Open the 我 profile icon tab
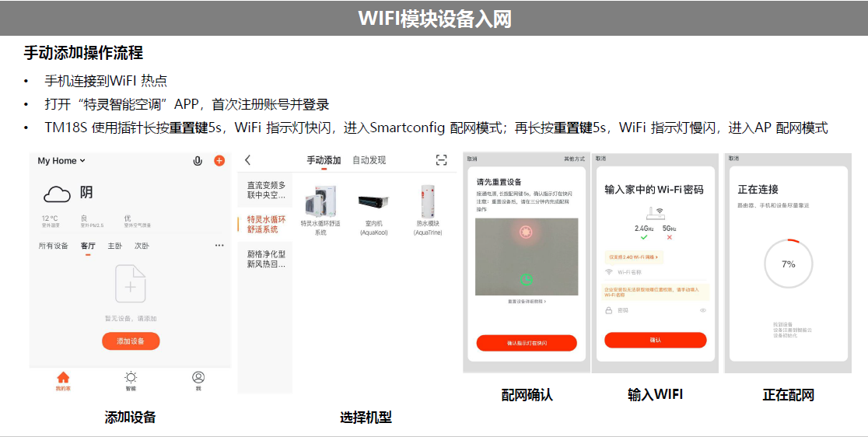Viewport: 868px width, 437px height. pos(198,381)
